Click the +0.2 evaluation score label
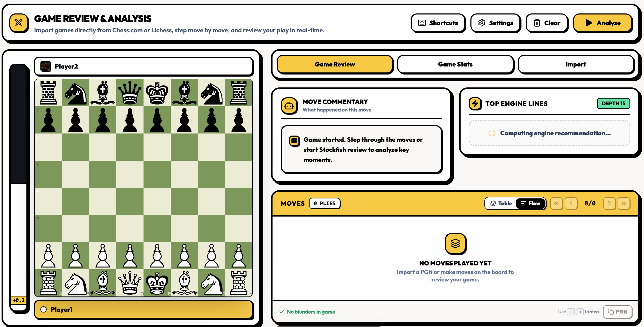 tap(19, 300)
